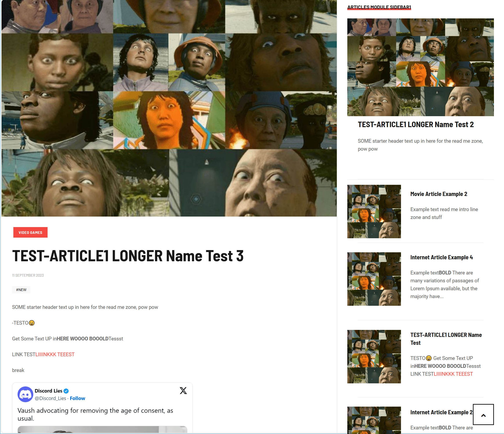Click the scroll-to-top arrow button
This screenshot has width=504, height=434.
tap(483, 415)
